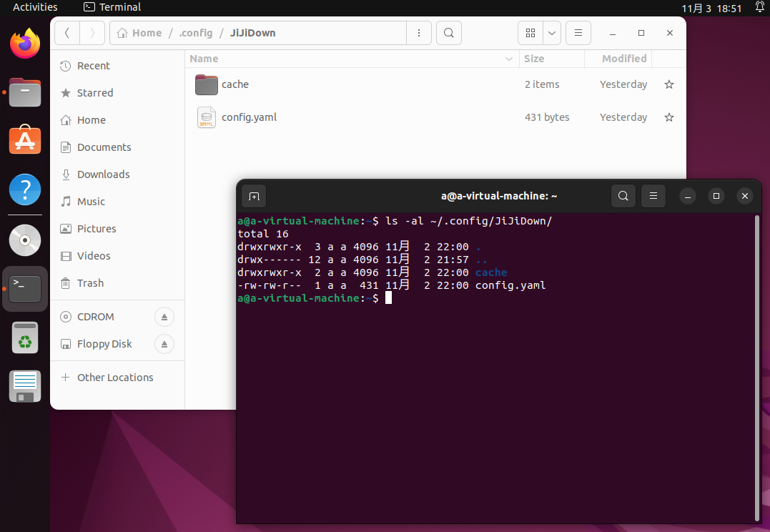Click the '2 items' size cell
The width and height of the screenshot is (770, 532).
point(542,84)
